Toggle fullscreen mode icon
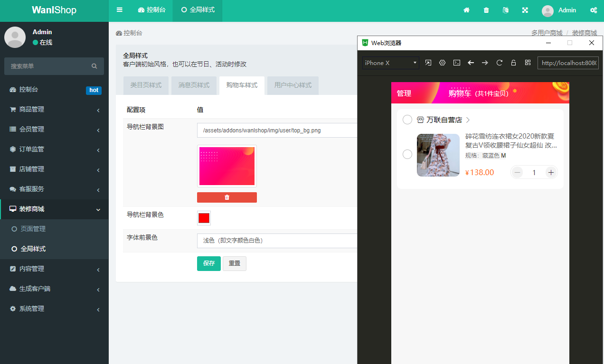This screenshot has width=604, height=364. coord(525,10)
